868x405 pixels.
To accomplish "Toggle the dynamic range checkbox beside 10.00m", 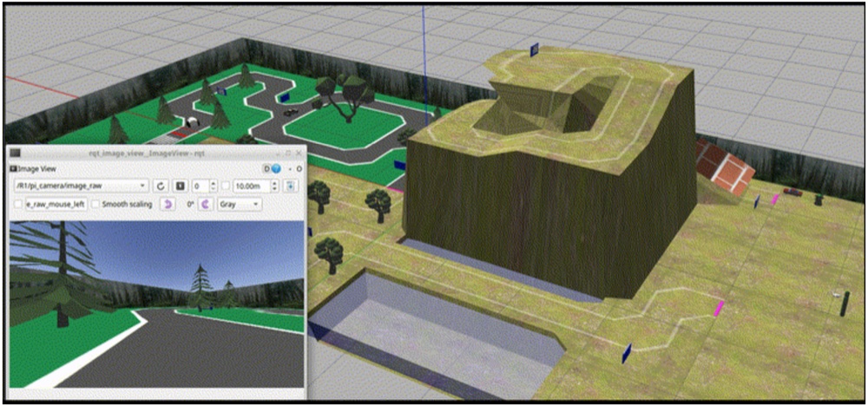I will click(227, 186).
